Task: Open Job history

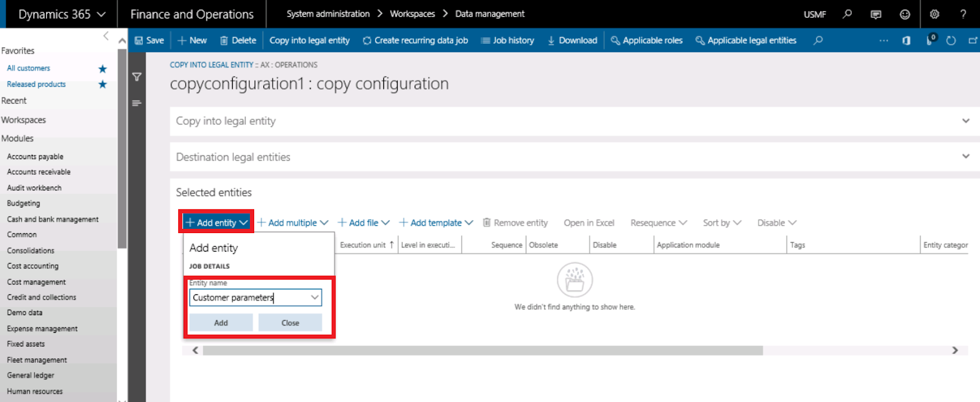Action: click(x=508, y=40)
